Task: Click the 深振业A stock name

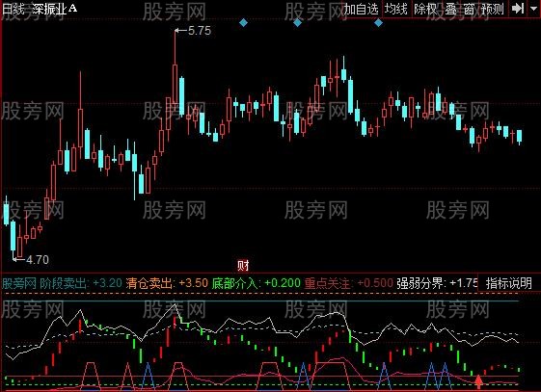Action: point(54,9)
